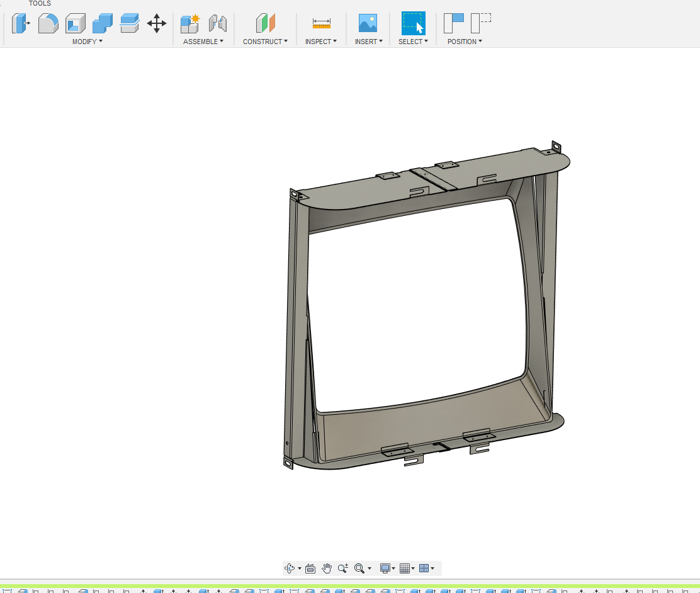
Task: Open the Grid and Snaps menu
Action: coord(405,568)
